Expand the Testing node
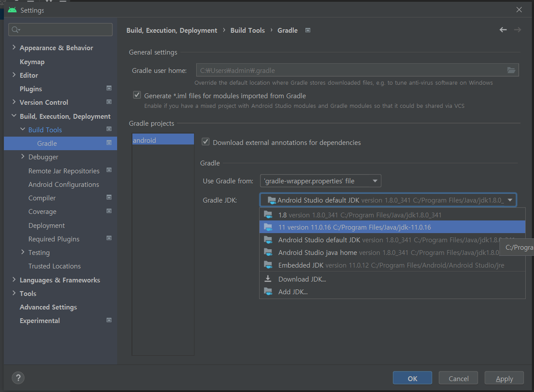This screenshot has height=392, width=534. 23,252
